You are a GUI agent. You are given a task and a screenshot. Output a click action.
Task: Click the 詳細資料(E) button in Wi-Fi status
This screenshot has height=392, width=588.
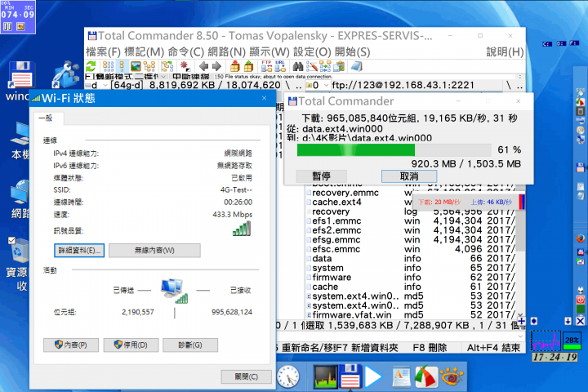point(79,250)
